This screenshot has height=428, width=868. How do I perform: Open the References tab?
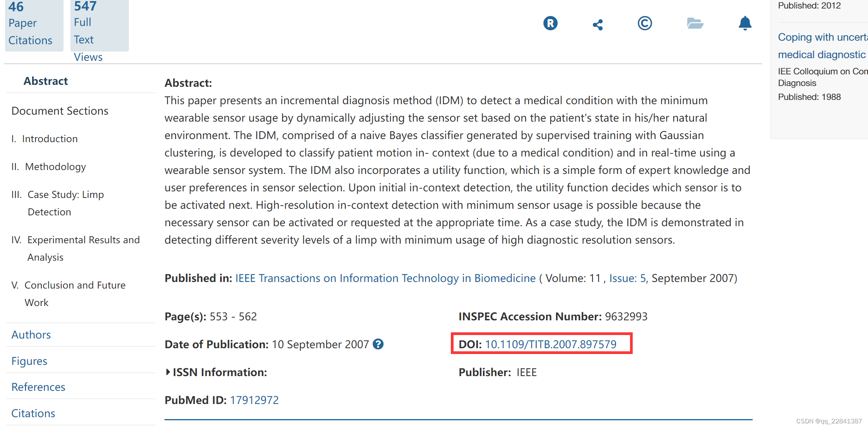(38, 387)
